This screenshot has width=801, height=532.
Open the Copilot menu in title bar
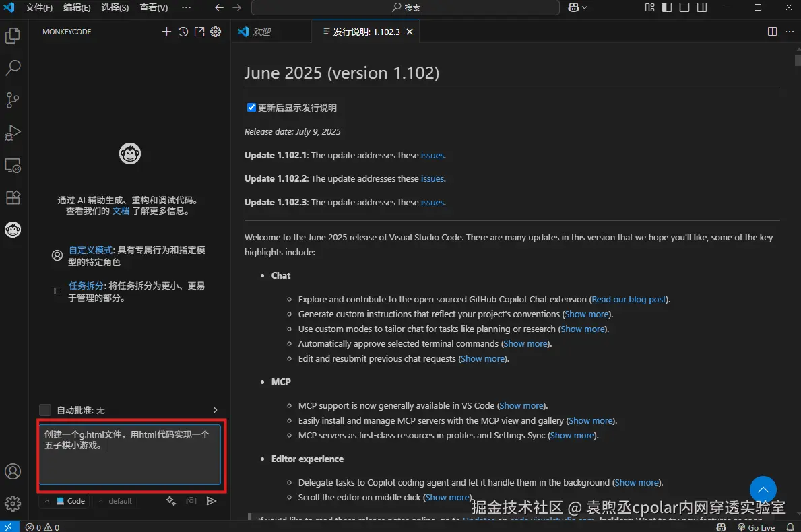tap(577, 7)
